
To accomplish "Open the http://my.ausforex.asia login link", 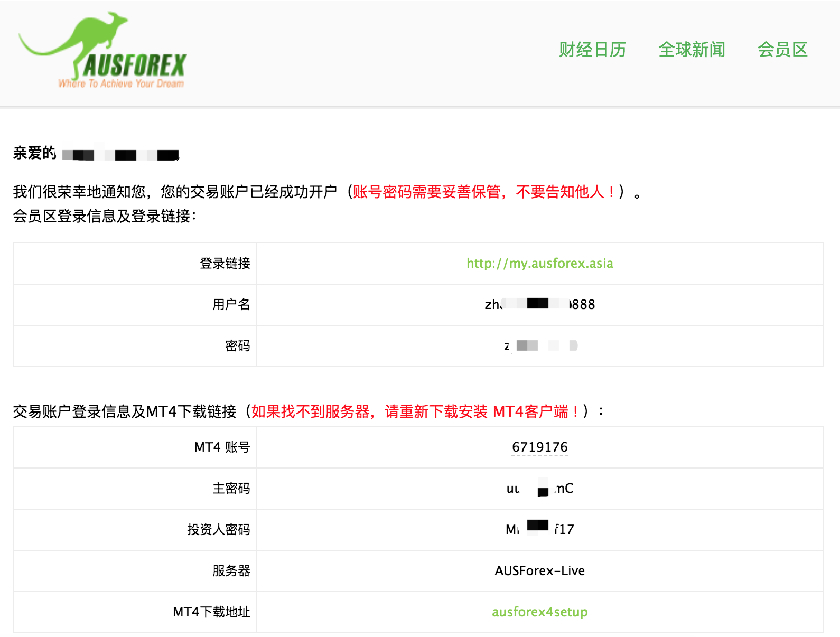I will pyautogui.click(x=539, y=264).
